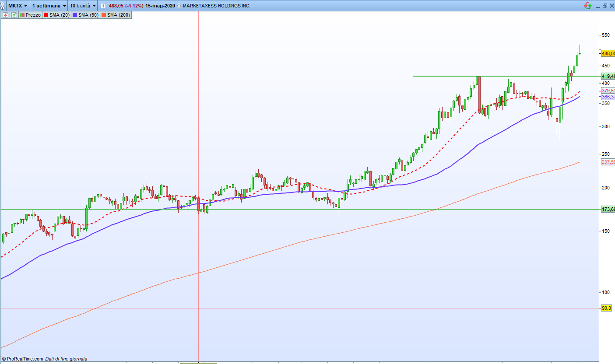Click the 300 price axis label
The width and height of the screenshot is (615, 364).
point(606,126)
